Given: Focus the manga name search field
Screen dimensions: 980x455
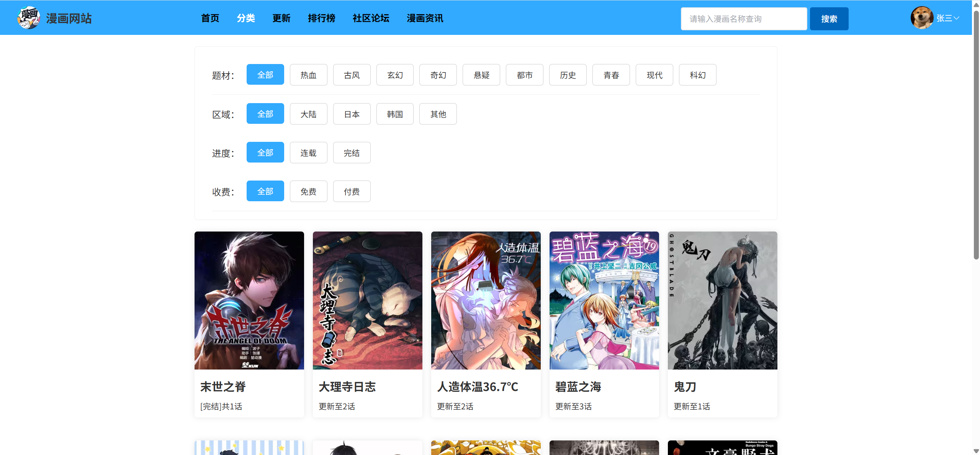Looking at the screenshot, I should point(743,19).
